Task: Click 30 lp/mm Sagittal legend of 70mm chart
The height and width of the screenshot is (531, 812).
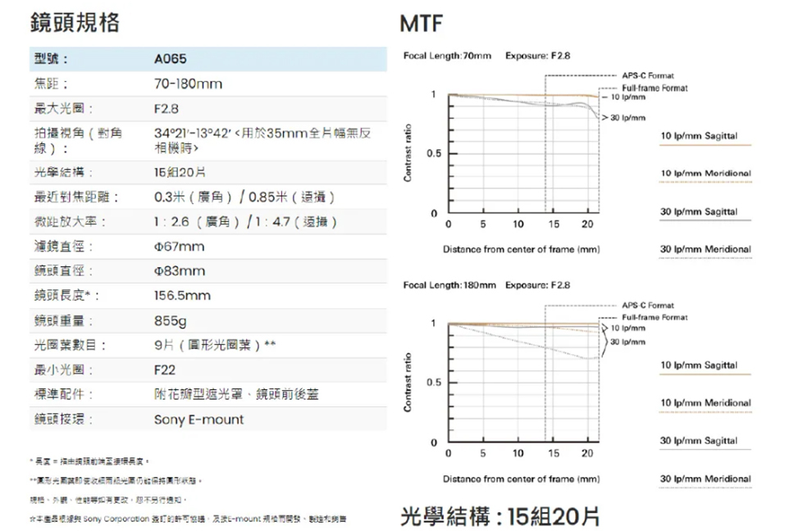Action: coord(699,211)
